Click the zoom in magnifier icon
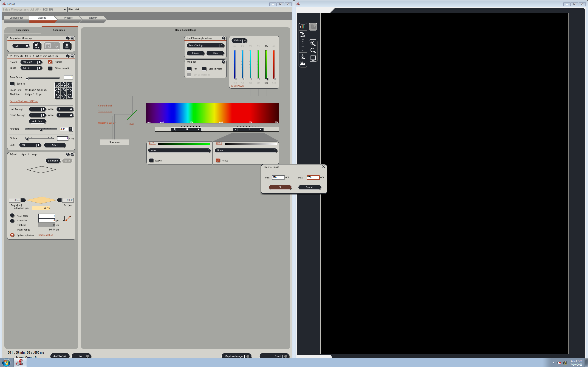Image resolution: width=588 pixels, height=367 pixels. coord(313,43)
